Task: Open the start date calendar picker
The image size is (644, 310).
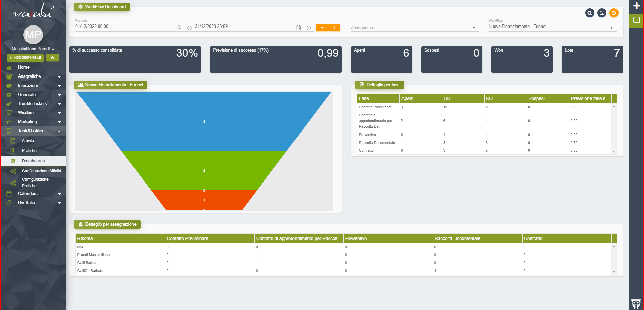Action: click(x=179, y=28)
